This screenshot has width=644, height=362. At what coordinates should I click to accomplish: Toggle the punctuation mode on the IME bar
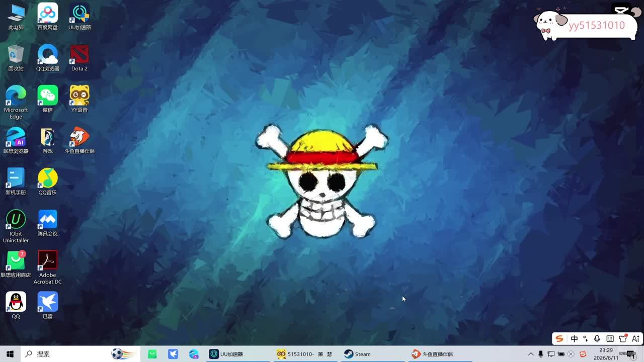tap(585, 339)
